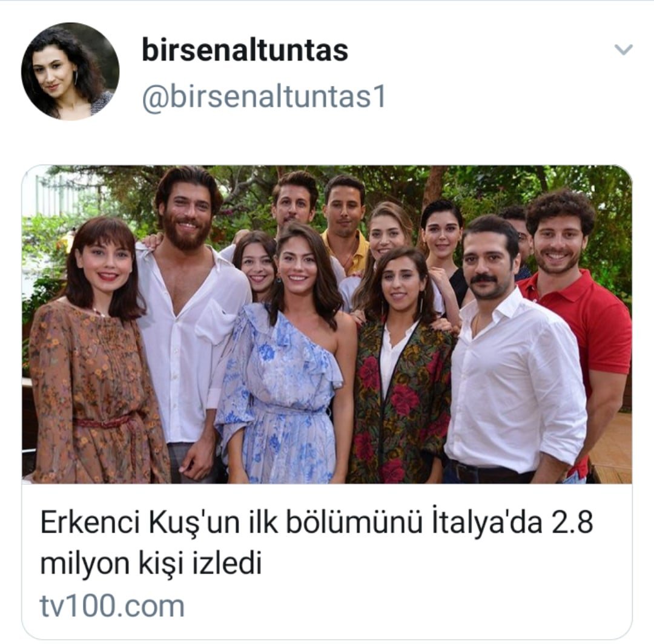Open birsenaltuntas profile avatar picture
Screen dimensions: 654x644
[70, 71]
